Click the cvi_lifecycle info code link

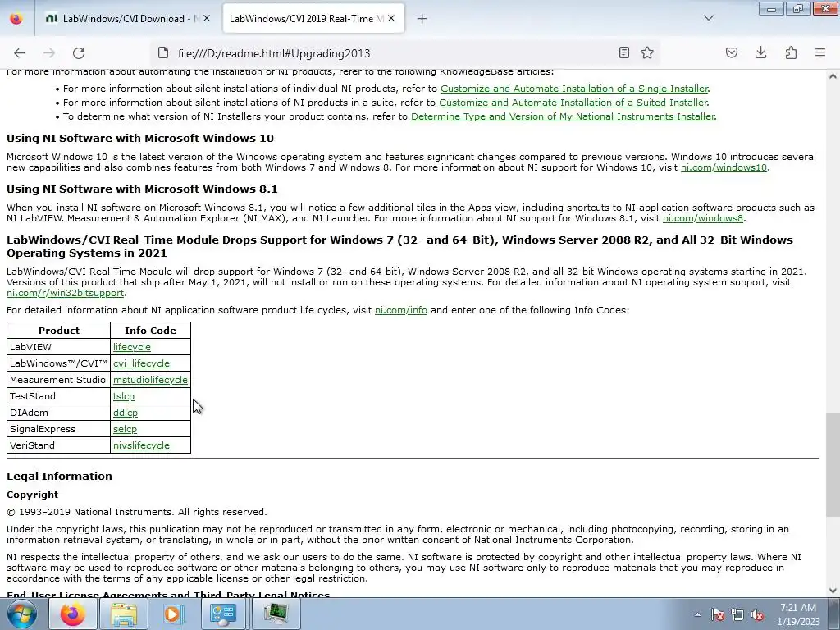pos(141,363)
